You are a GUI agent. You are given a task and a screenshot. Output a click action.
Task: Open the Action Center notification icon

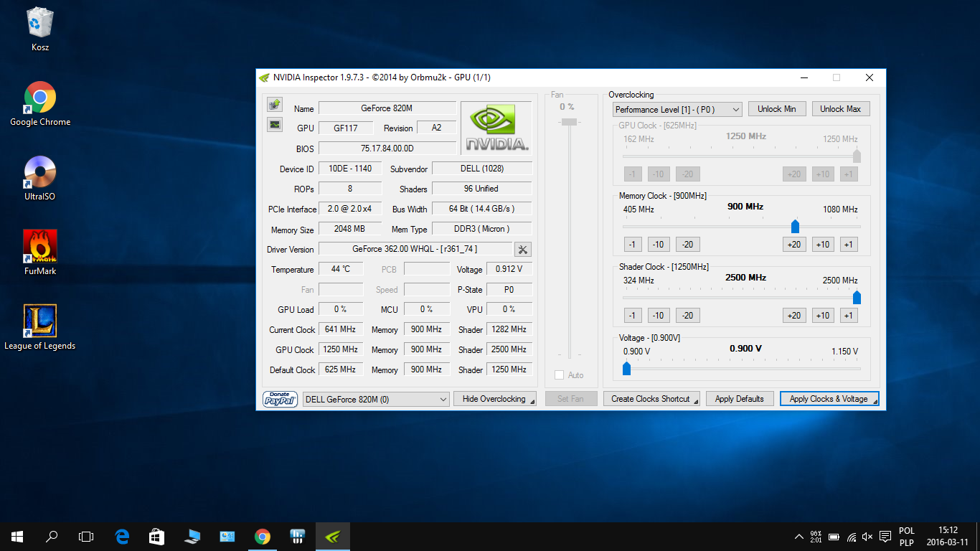point(885,537)
